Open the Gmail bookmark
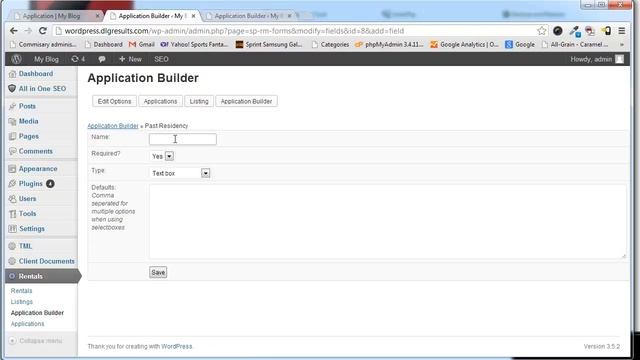Viewport: 640px width, 360px height. [x=142, y=44]
